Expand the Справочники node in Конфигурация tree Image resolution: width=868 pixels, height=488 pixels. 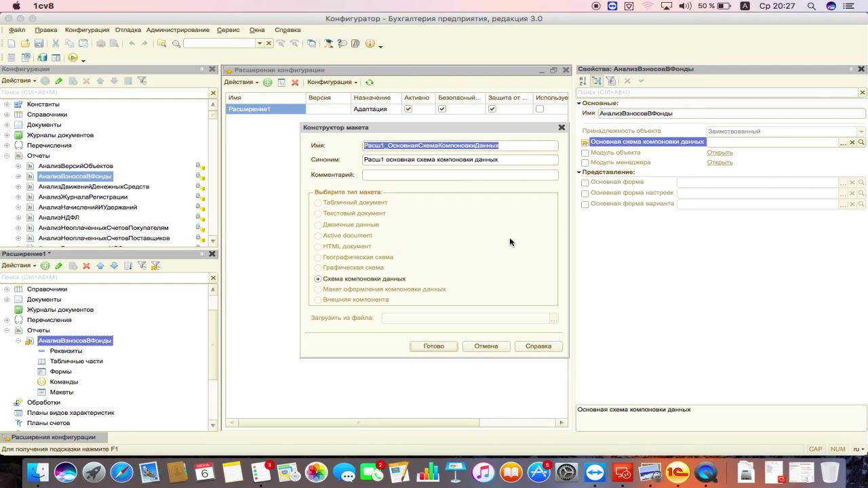pos(7,115)
